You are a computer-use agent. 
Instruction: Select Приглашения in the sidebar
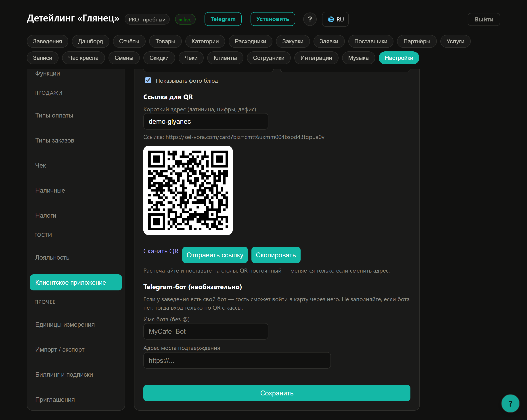(x=76, y=399)
